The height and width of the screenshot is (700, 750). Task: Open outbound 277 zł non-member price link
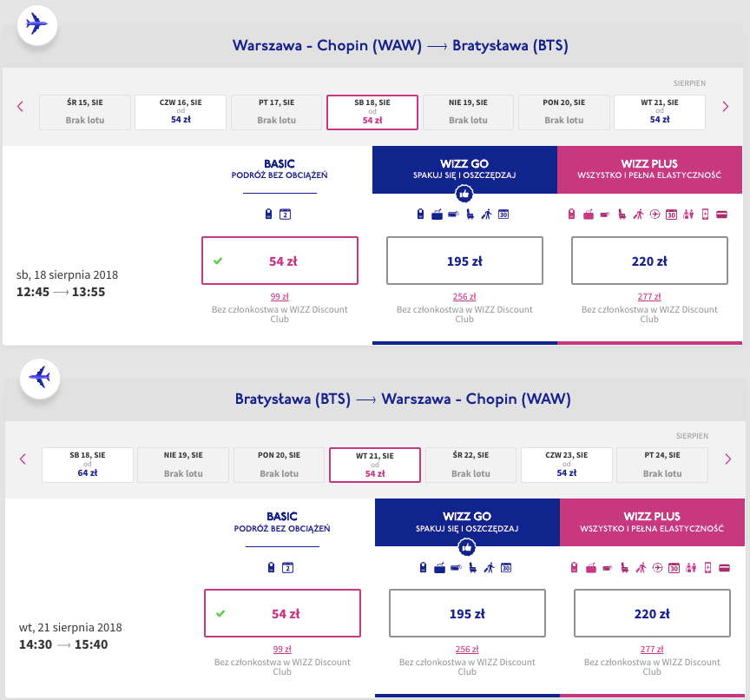[x=649, y=297]
